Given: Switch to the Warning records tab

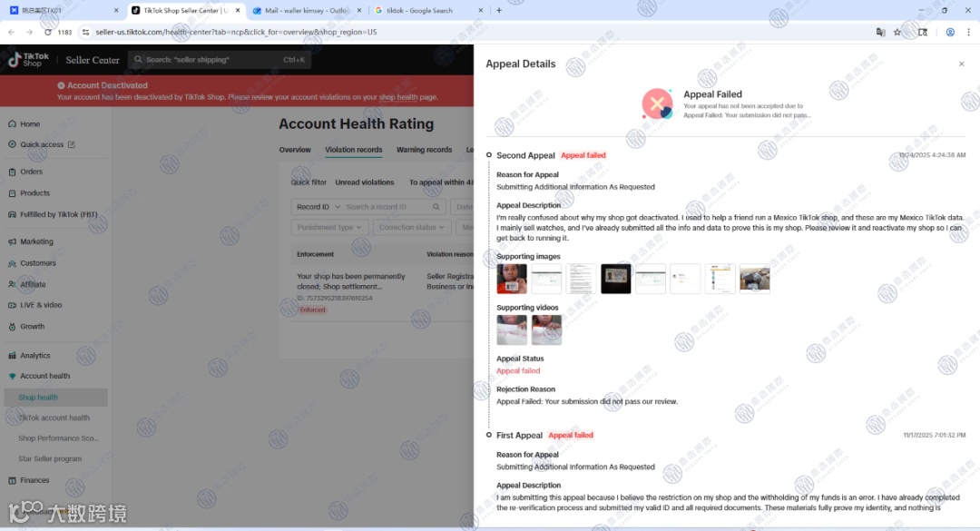Looking at the screenshot, I should click(x=424, y=150).
